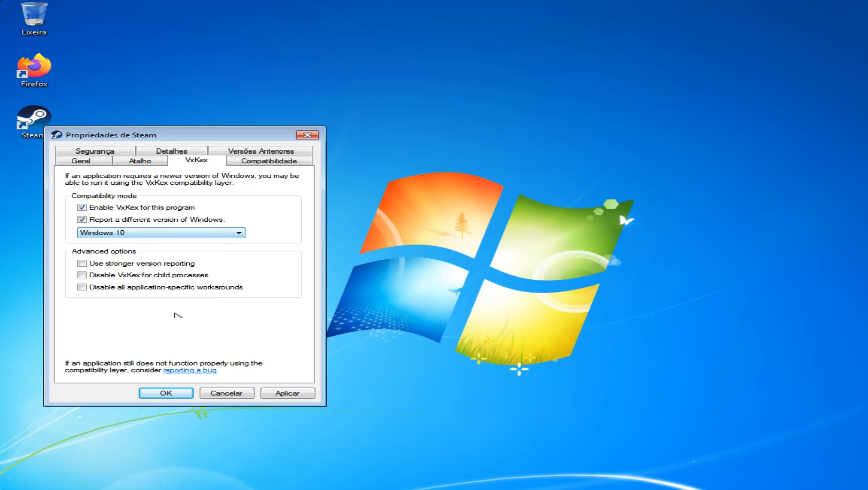Screen dimensions: 868x490
Task: Apply changes with the Aplicar button
Action: (x=287, y=393)
